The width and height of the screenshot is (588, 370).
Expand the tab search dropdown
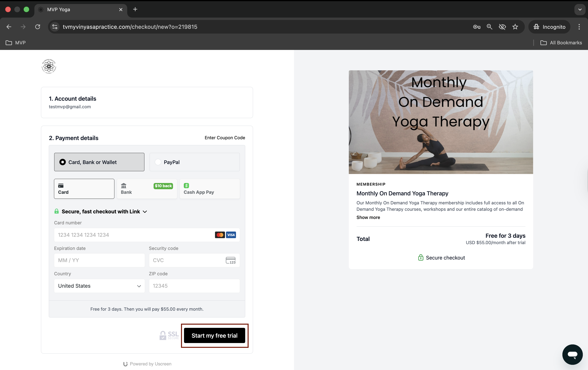[580, 10]
